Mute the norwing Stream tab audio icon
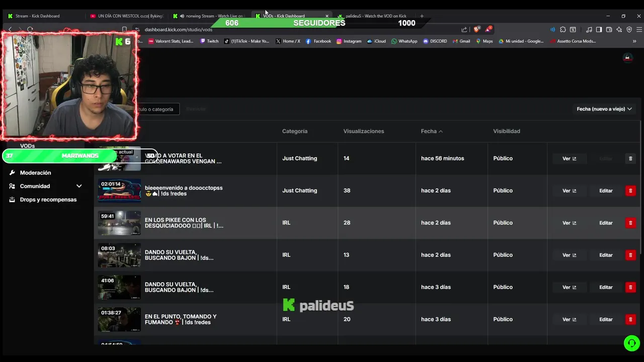 182,16
